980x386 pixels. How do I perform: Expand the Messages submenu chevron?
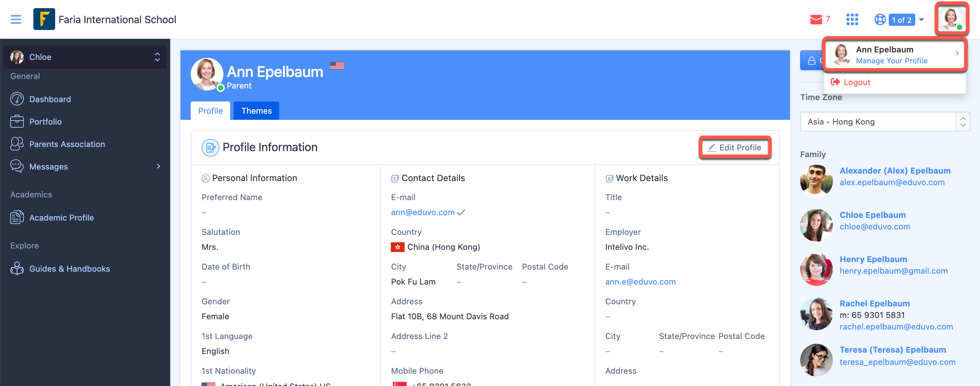pos(158,166)
